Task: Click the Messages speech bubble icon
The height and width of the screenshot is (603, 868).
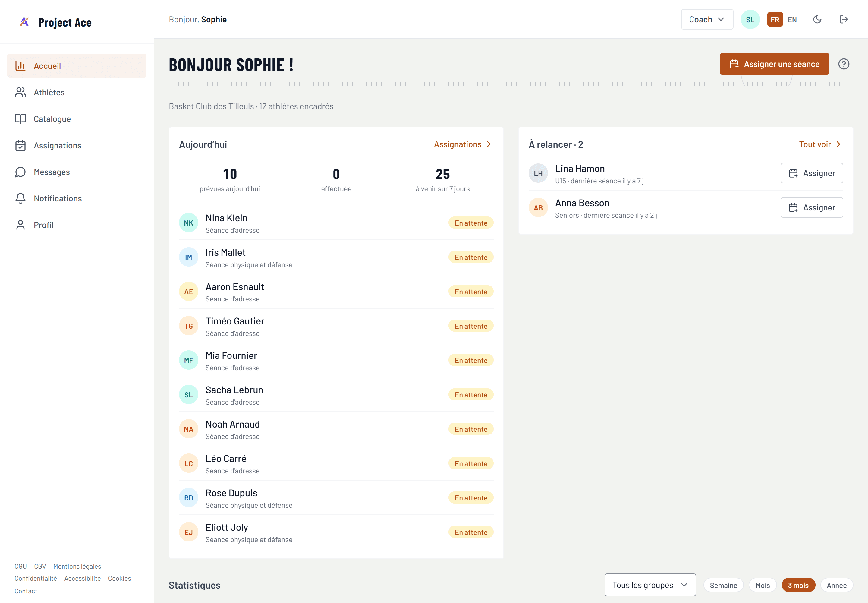Action: 20,172
